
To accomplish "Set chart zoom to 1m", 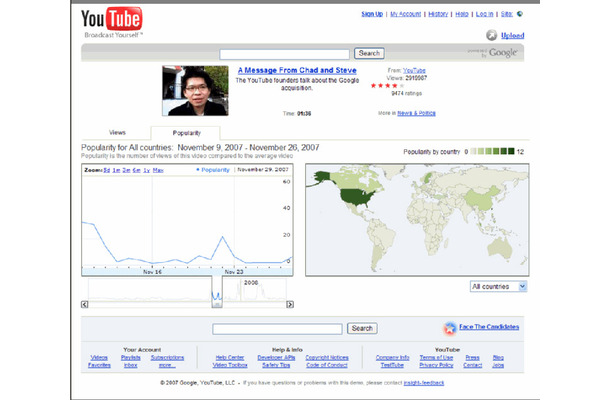I will (x=116, y=170).
